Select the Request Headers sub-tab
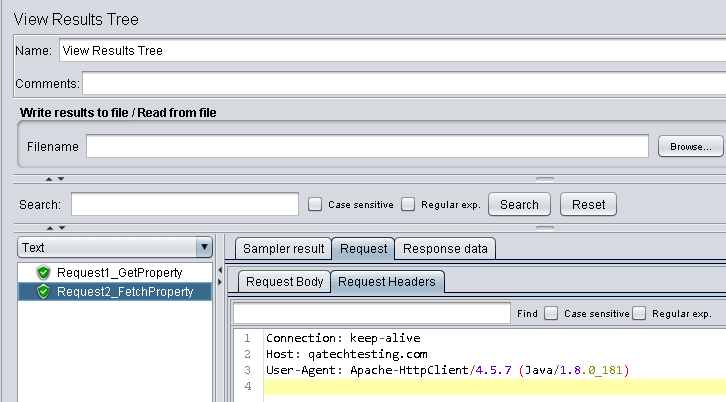 click(387, 282)
